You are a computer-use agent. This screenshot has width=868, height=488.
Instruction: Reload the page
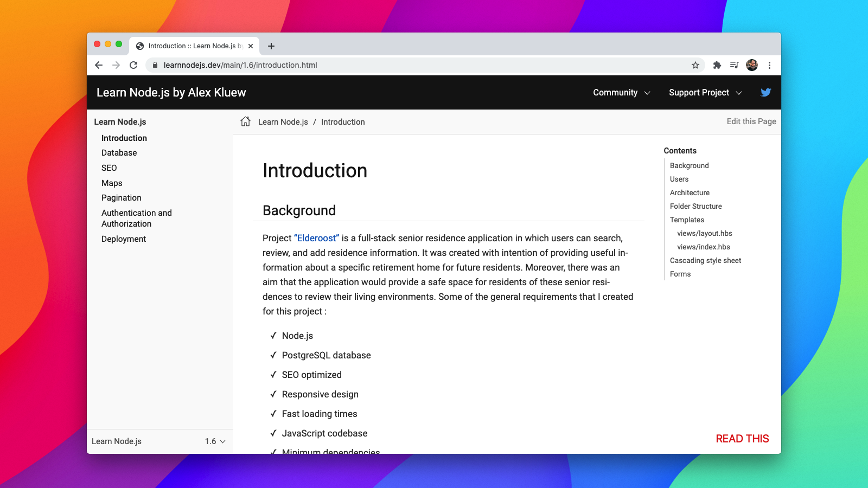[134, 65]
